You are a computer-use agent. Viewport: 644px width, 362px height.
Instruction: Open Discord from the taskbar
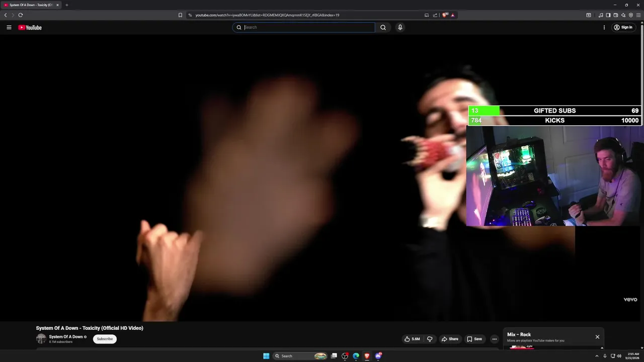pyautogui.click(x=378, y=356)
